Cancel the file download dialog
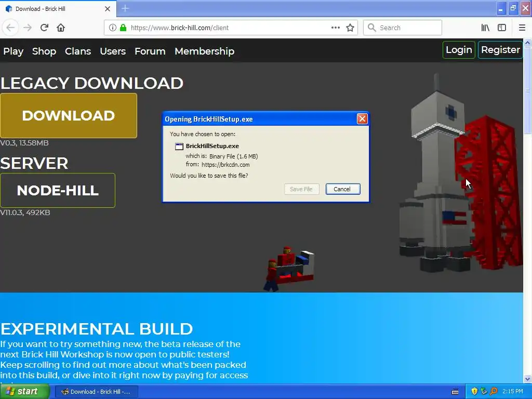This screenshot has height=399, width=532. click(x=343, y=189)
